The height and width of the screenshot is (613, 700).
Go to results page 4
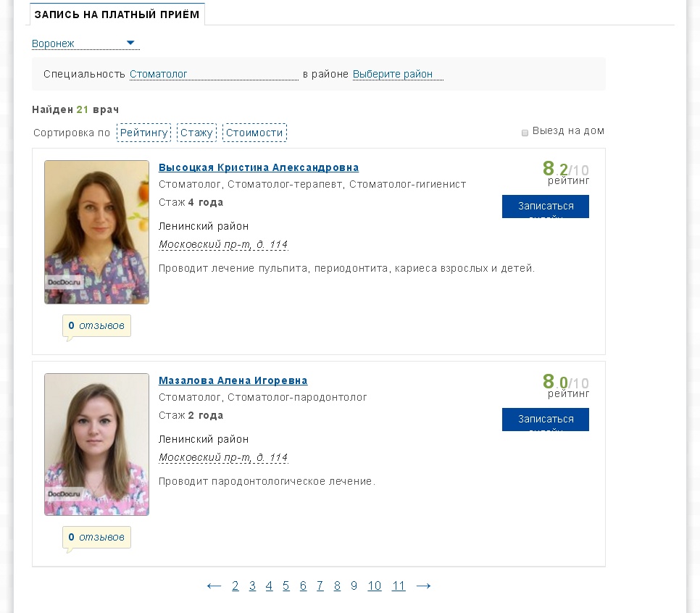tap(269, 585)
